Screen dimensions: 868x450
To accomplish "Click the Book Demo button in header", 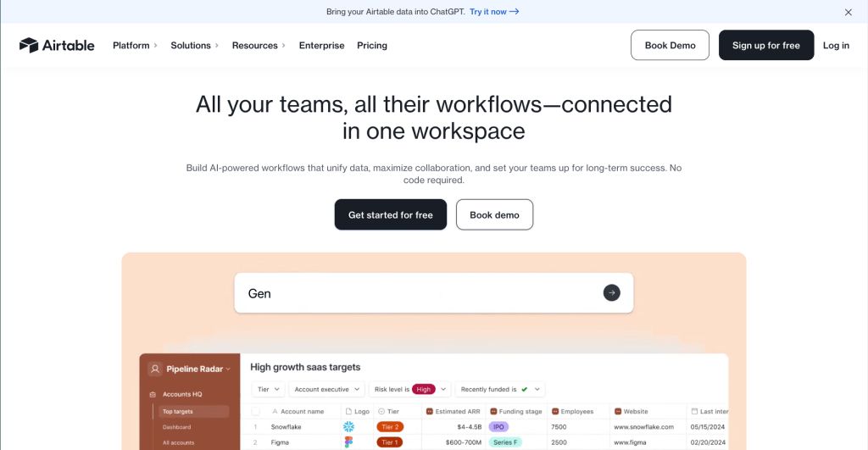I will 670,46.
